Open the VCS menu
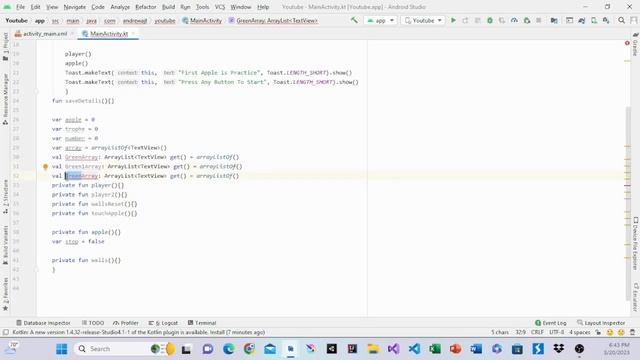This screenshot has width=640, height=360. tap(220, 7)
